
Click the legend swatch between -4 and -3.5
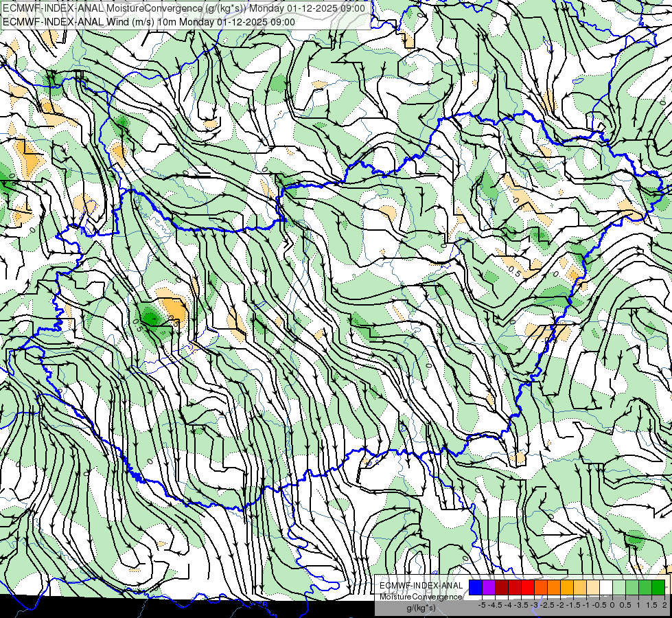[x=515, y=588]
